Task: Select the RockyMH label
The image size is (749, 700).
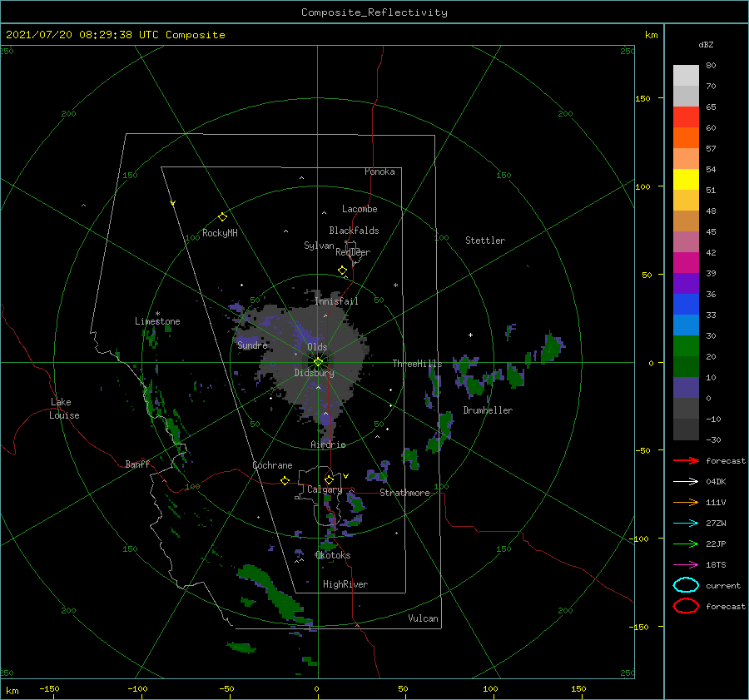Action: [x=220, y=233]
